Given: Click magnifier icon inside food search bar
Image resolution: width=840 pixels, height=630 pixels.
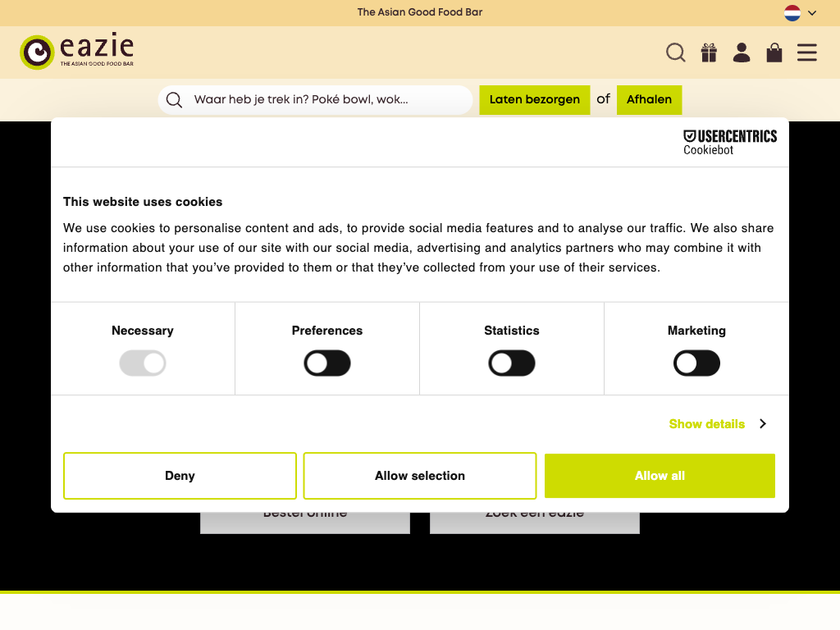Looking at the screenshot, I should point(174,100).
